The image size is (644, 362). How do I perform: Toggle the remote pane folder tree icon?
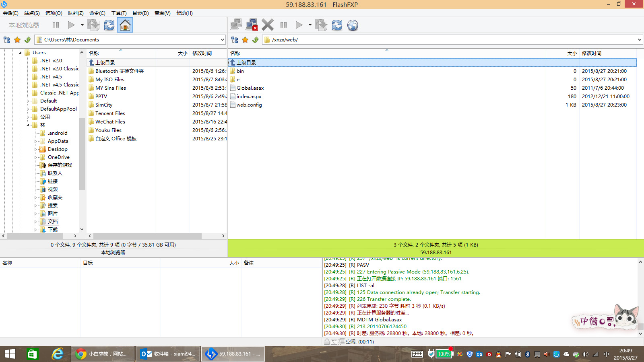tap(235, 40)
